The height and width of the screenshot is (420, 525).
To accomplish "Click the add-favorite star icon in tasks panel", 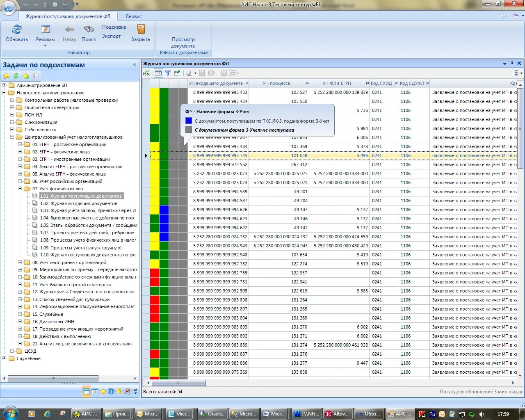I will click(x=26, y=76).
